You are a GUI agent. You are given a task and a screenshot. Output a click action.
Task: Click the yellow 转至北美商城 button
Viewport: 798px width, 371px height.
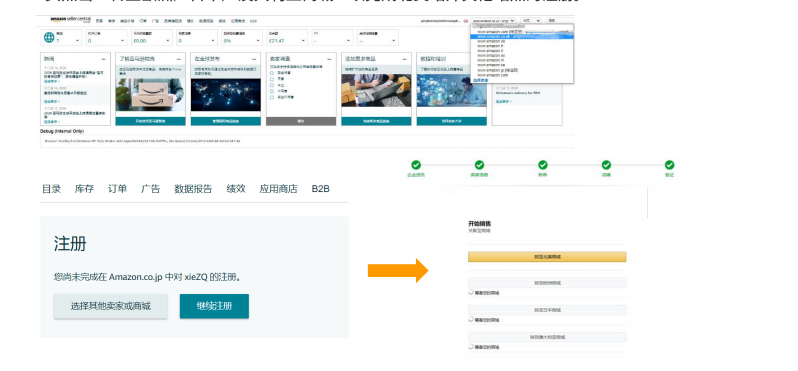coord(547,257)
